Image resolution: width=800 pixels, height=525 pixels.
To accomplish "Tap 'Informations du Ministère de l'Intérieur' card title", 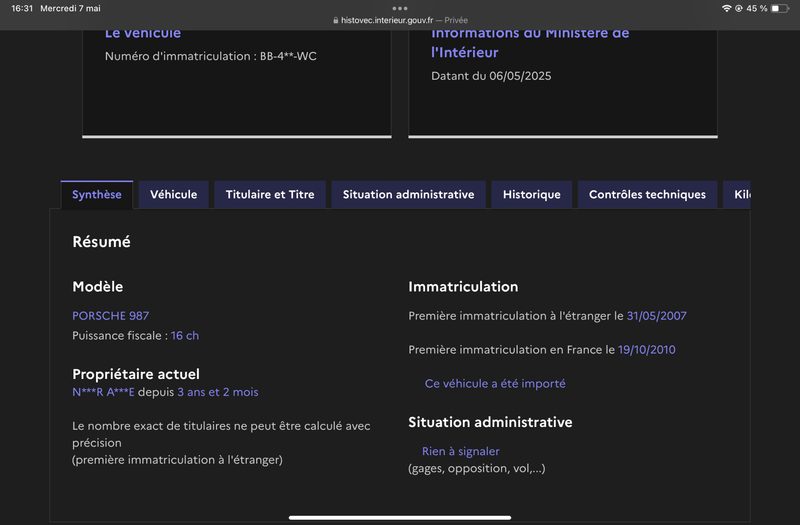I will click(x=530, y=43).
